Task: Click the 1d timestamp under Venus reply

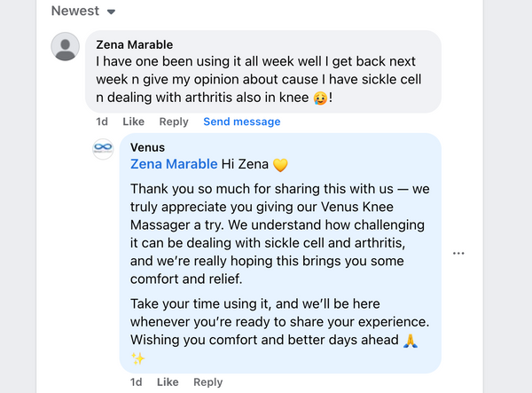Action: coord(136,381)
